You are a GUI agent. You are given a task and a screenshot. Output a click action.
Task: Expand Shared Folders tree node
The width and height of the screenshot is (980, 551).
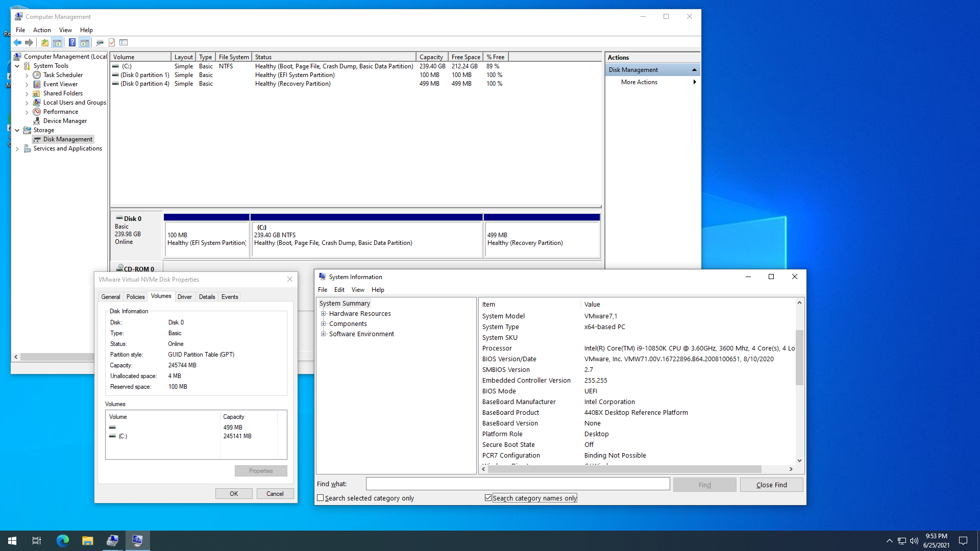(x=27, y=93)
